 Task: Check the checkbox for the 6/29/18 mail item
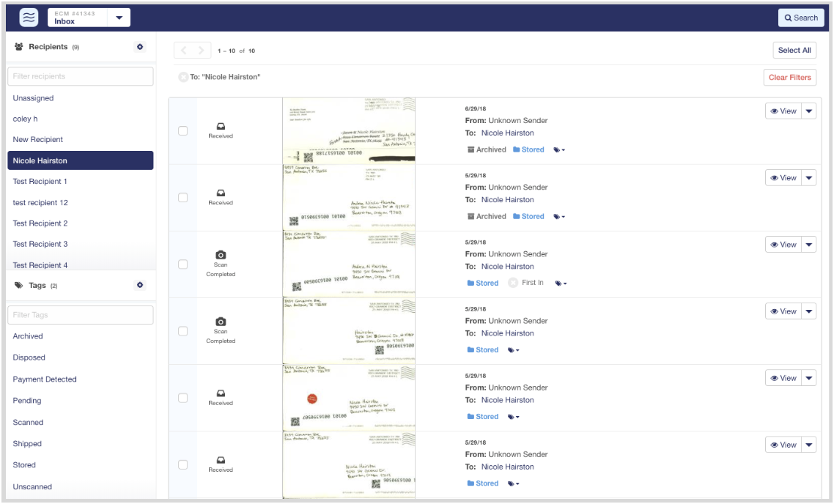tap(183, 131)
